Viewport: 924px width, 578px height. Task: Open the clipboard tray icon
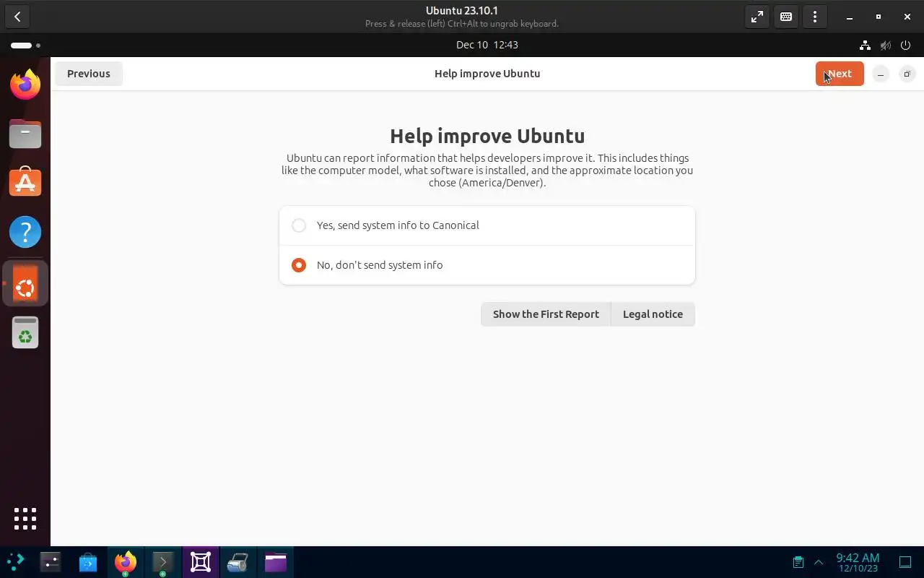(x=798, y=562)
